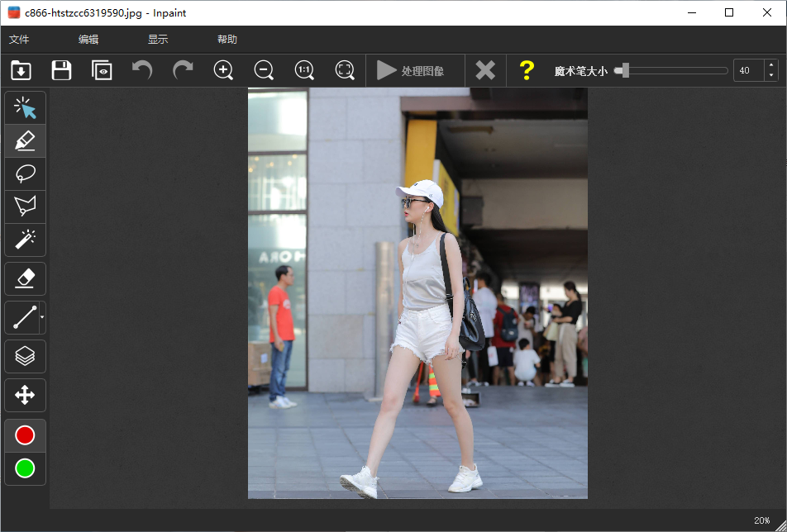This screenshot has width=787, height=532.
Task: Open the magic brush size stepper up arrow
Action: (770, 65)
